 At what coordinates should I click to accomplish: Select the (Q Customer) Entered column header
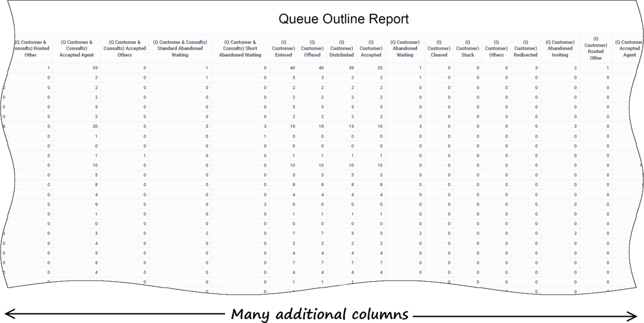283,48
